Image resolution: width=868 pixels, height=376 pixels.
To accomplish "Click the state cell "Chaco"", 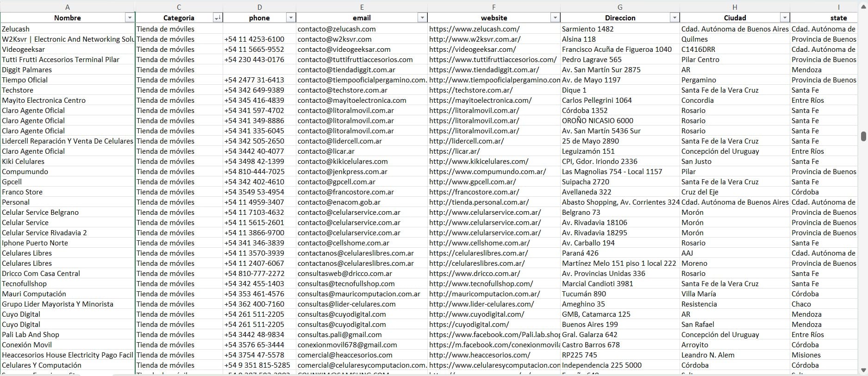I will coord(824,304).
